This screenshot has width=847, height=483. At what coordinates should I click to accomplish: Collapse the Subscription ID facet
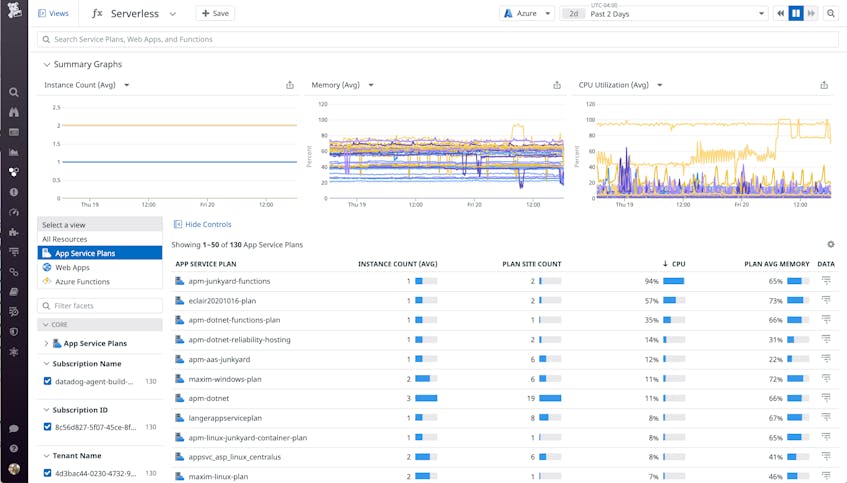coord(46,410)
